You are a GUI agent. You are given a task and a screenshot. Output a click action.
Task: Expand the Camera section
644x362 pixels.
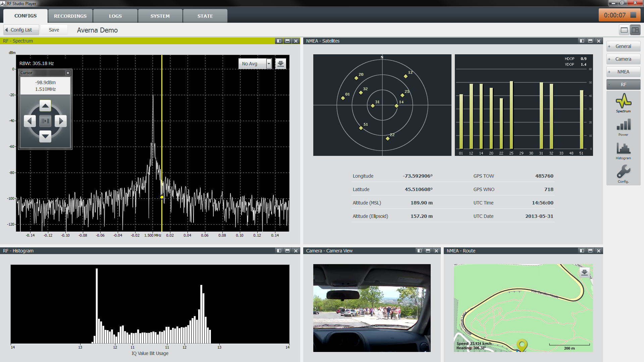623,59
